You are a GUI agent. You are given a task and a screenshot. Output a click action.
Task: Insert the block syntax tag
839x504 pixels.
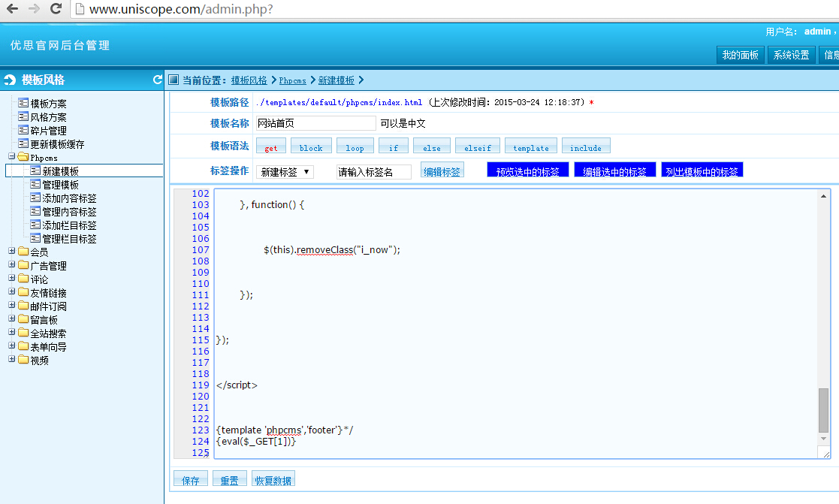point(311,146)
